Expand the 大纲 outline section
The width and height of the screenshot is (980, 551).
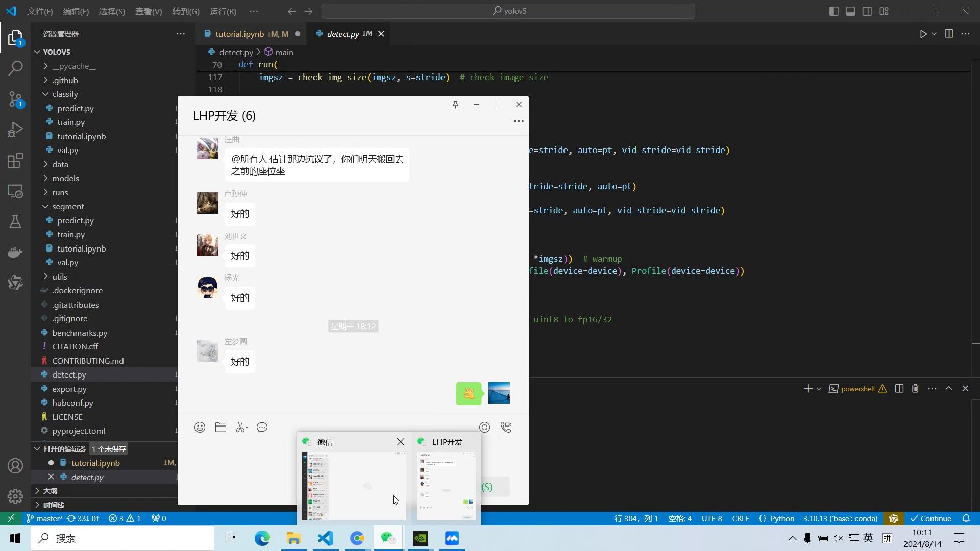pyautogui.click(x=50, y=491)
